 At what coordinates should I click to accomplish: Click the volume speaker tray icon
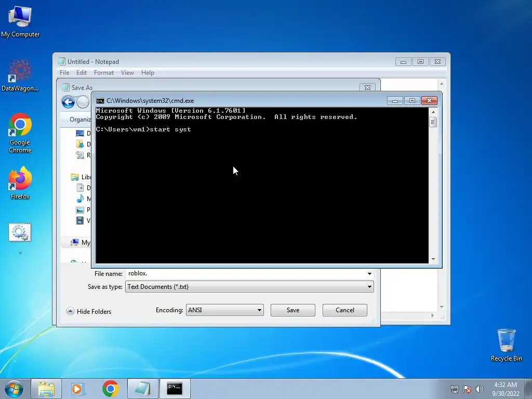pos(480,389)
